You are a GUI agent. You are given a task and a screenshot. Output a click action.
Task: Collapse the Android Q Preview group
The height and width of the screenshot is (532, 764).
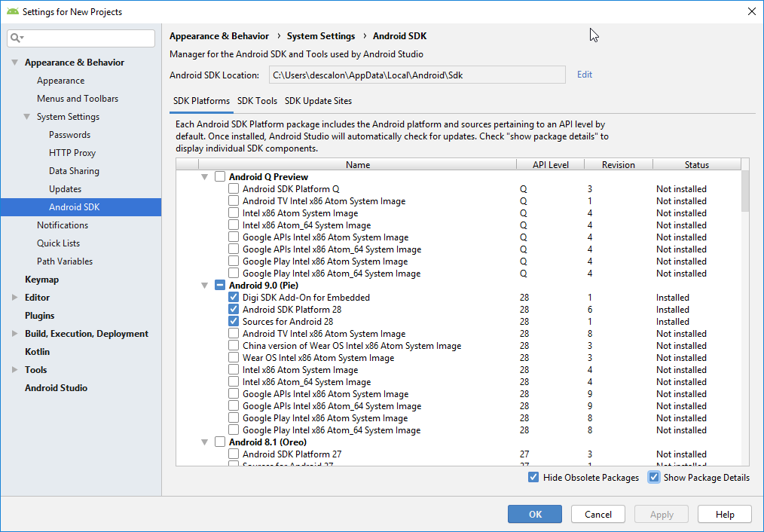(x=205, y=177)
